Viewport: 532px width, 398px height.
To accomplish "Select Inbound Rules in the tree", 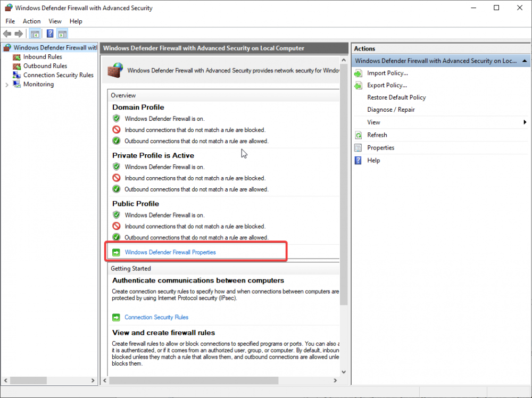I will [43, 57].
